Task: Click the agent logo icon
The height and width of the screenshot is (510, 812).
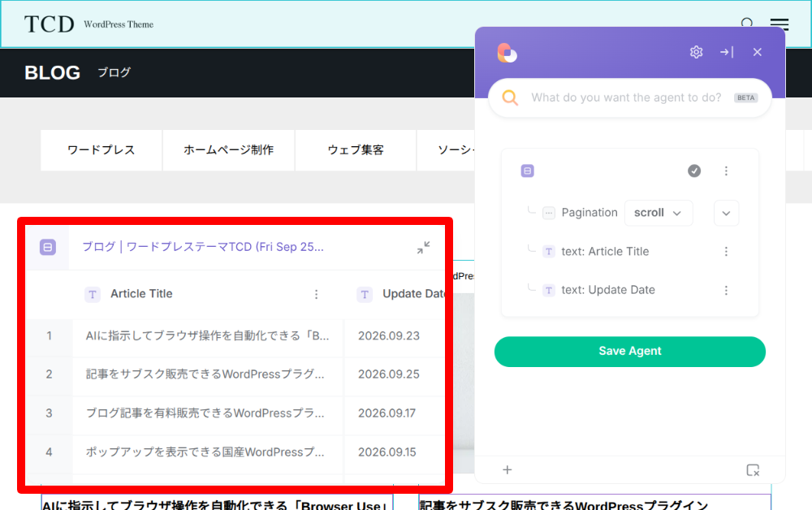Action: (507, 53)
